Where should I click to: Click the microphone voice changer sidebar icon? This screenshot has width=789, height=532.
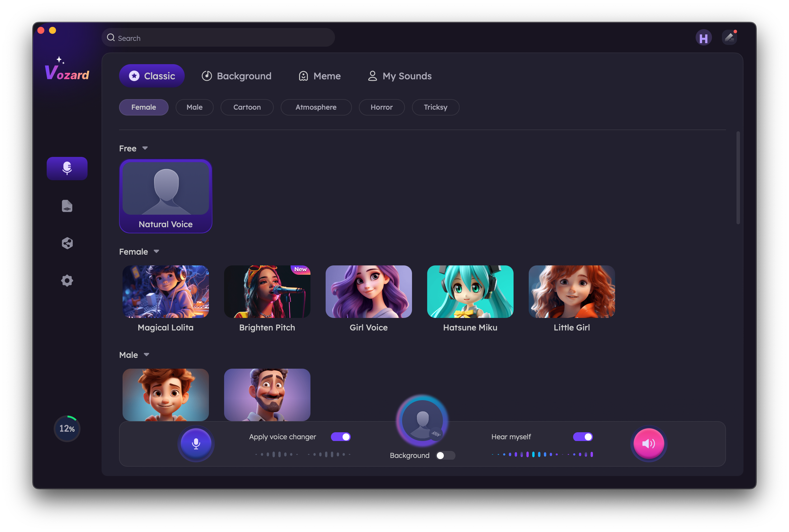(67, 168)
